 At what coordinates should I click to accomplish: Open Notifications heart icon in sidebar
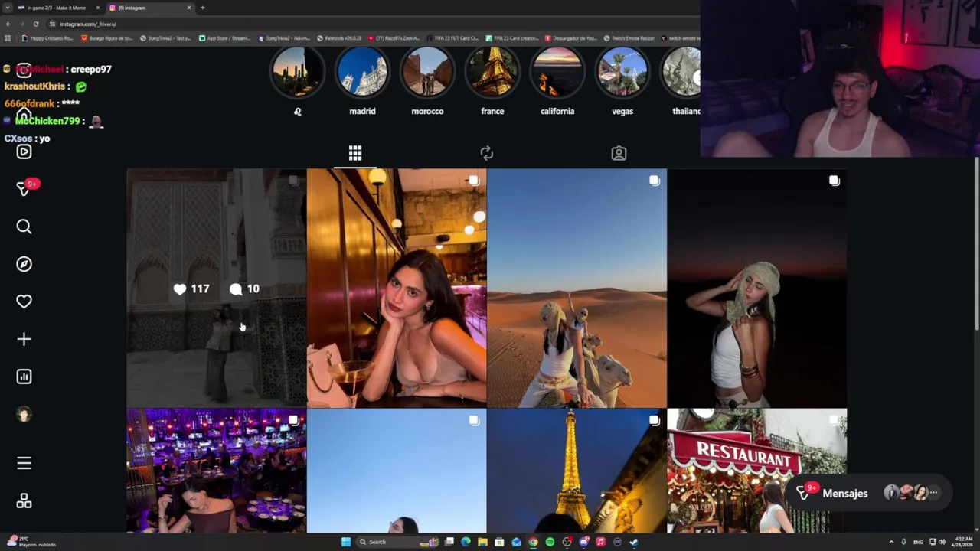24,302
